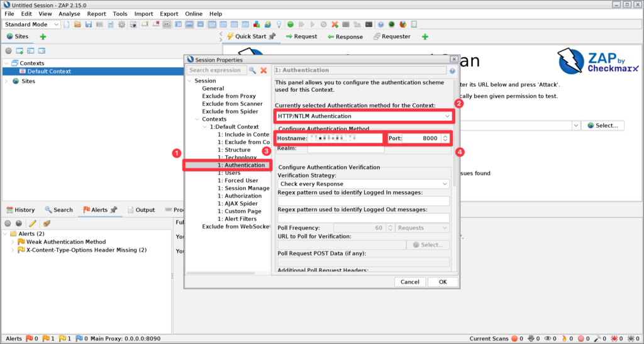644x344 pixels.
Task: Collapse the Contexts node in the left Sites panel
Action: [6, 64]
